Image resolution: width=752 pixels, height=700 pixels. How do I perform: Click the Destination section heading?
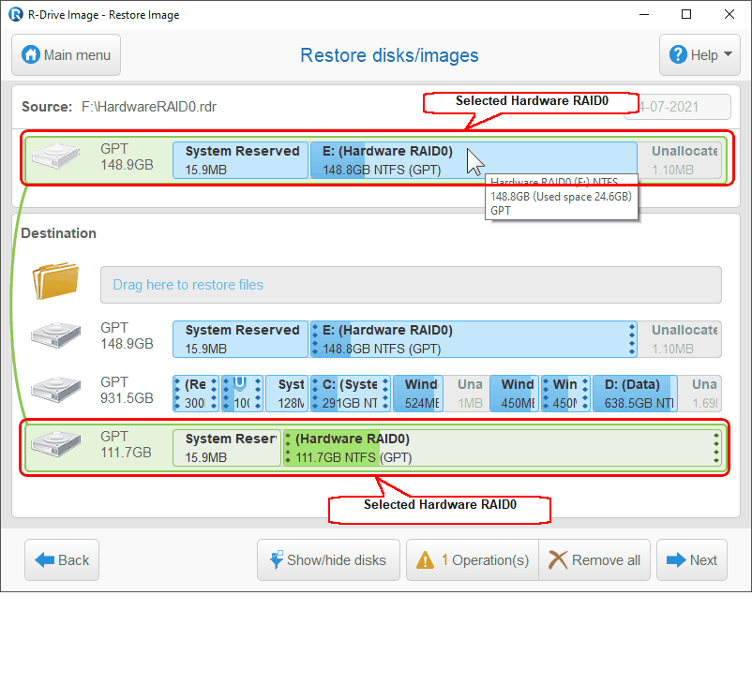point(58,233)
